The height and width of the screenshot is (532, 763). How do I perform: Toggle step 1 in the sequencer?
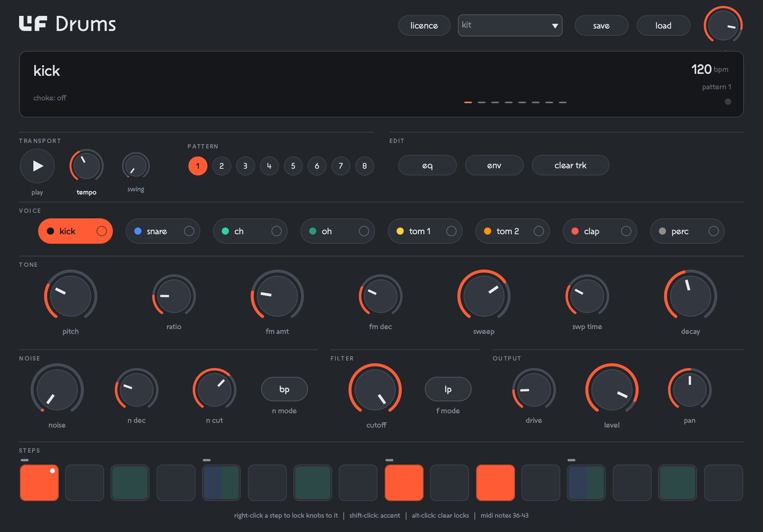(39, 482)
